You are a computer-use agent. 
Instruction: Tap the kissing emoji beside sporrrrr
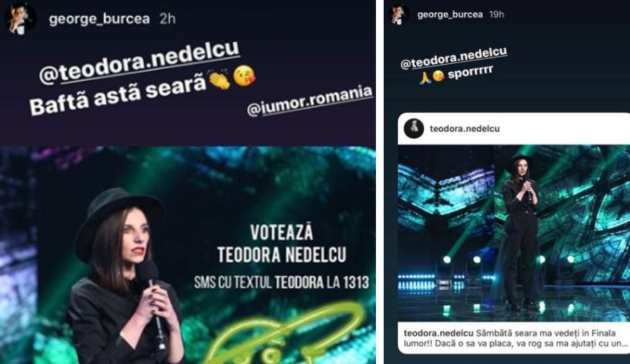[x=438, y=76]
